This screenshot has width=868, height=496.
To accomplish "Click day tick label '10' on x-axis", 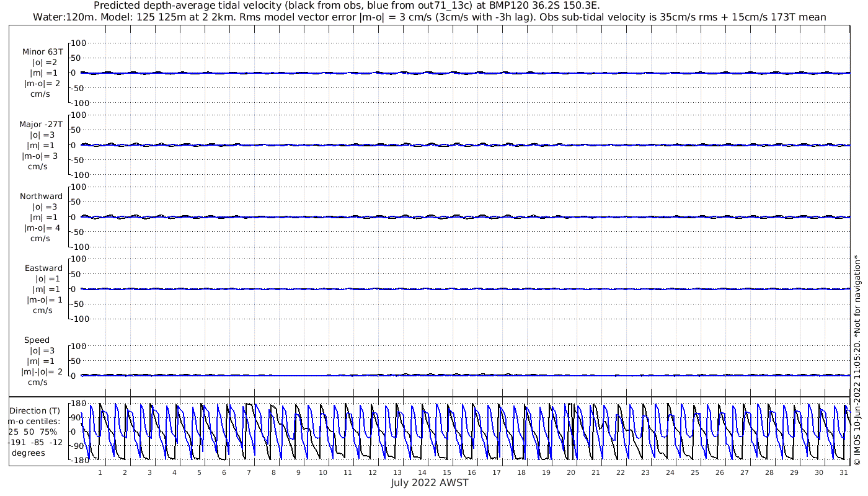I will [323, 472].
